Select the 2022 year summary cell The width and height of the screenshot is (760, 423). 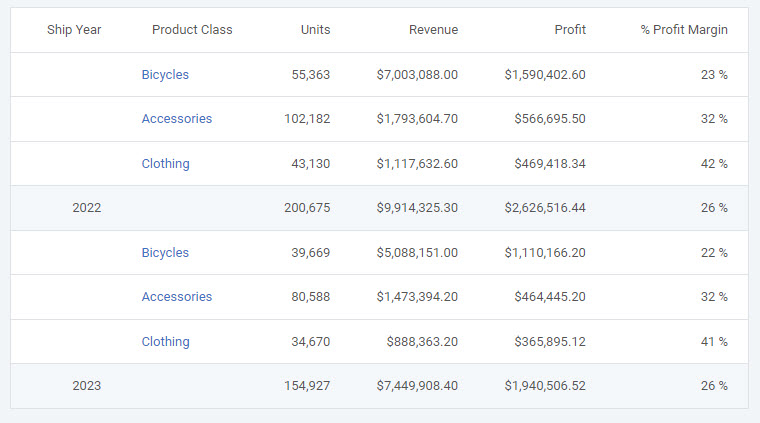click(87, 208)
